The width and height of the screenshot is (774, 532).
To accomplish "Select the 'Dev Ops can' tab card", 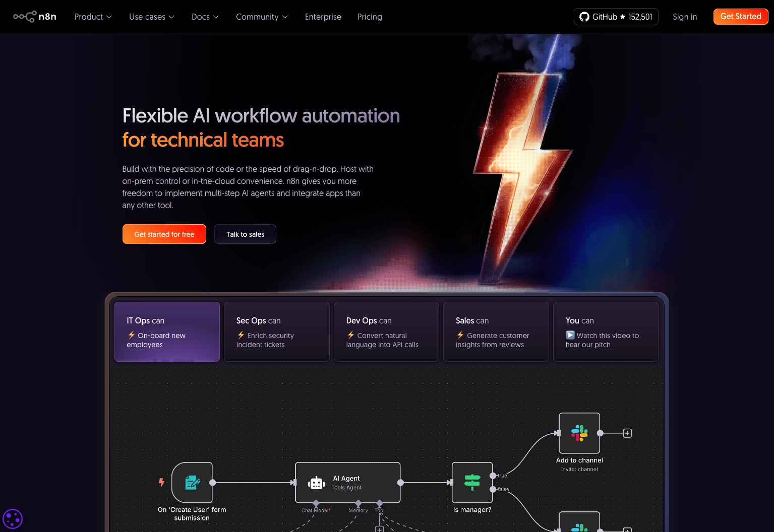I will point(386,331).
